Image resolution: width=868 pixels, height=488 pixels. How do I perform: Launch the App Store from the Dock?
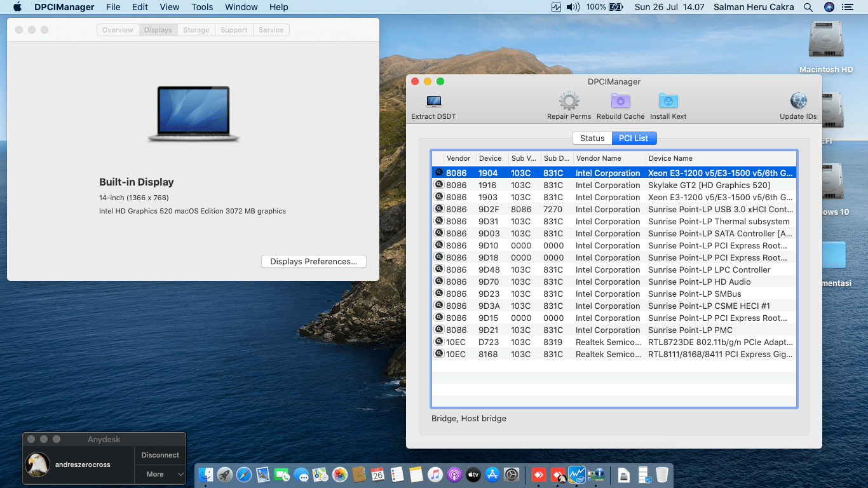pos(492,475)
